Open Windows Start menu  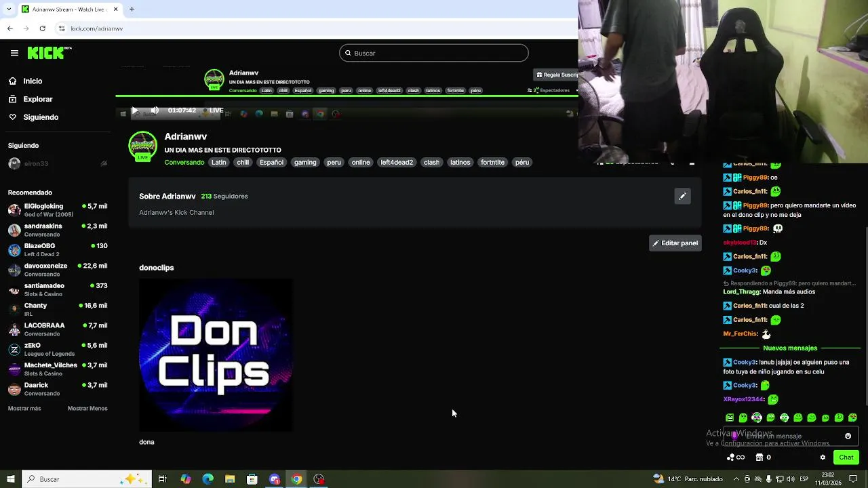[x=10, y=479]
